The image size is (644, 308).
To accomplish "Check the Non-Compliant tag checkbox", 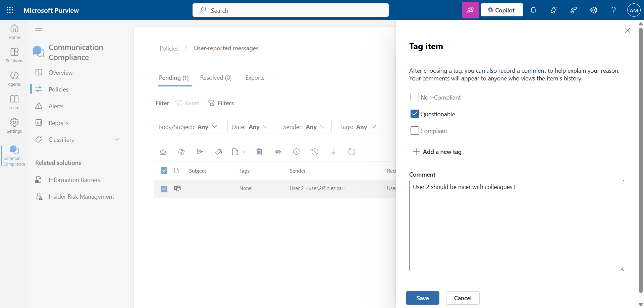I will pos(415,97).
